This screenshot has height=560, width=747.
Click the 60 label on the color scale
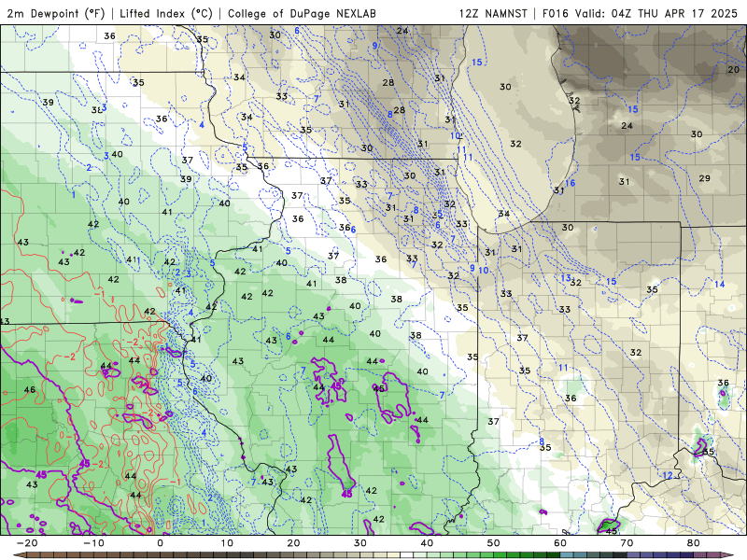pos(560,543)
